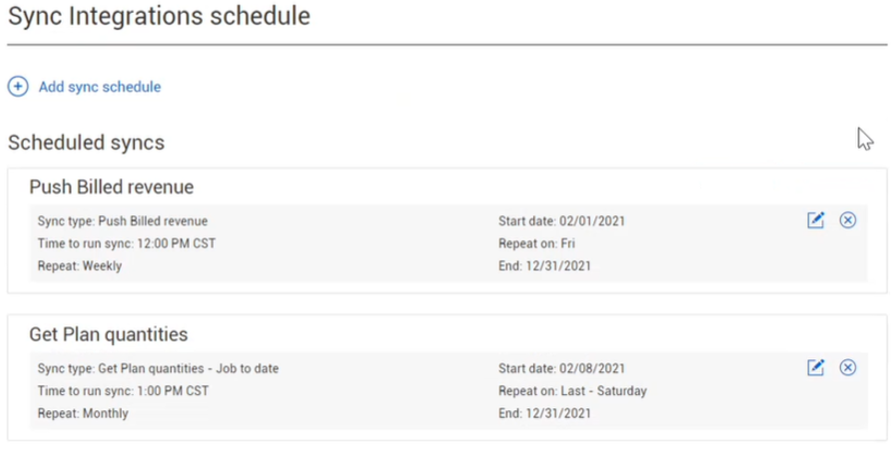Click the Repeat: Weekly text
Image resolution: width=895 pixels, height=451 pixels.
[80, 266]
